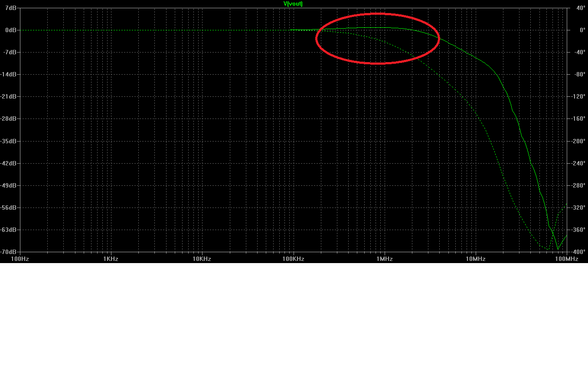
Task: Select the -7dB magnitude axis label
Action: pyautogui.click(x=10, y=52)
